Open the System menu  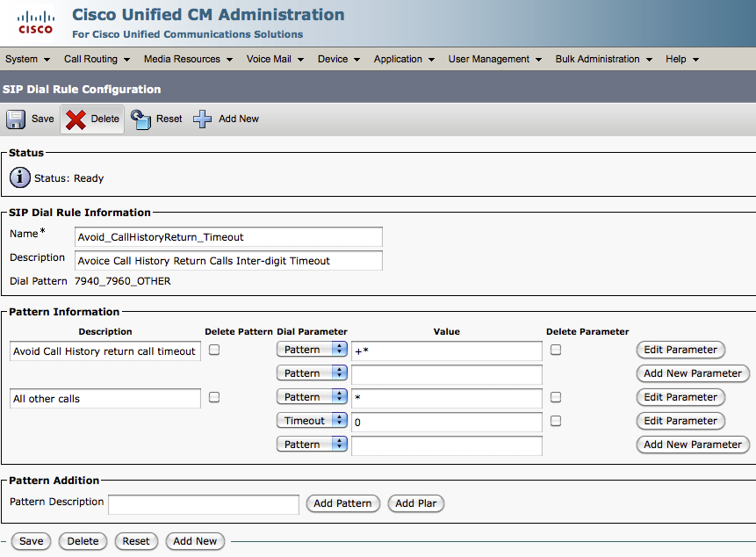(x=27, y=60)
